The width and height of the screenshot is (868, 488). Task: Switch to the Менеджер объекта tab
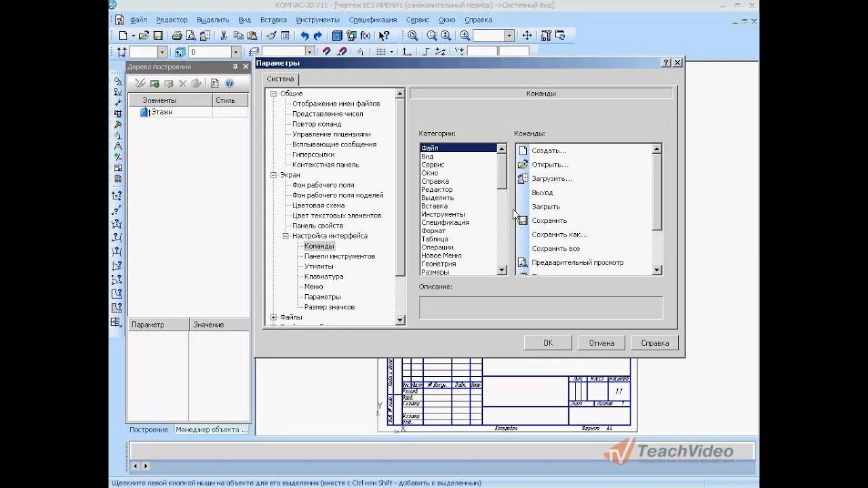pyautogui.click(x=212, y=430)
